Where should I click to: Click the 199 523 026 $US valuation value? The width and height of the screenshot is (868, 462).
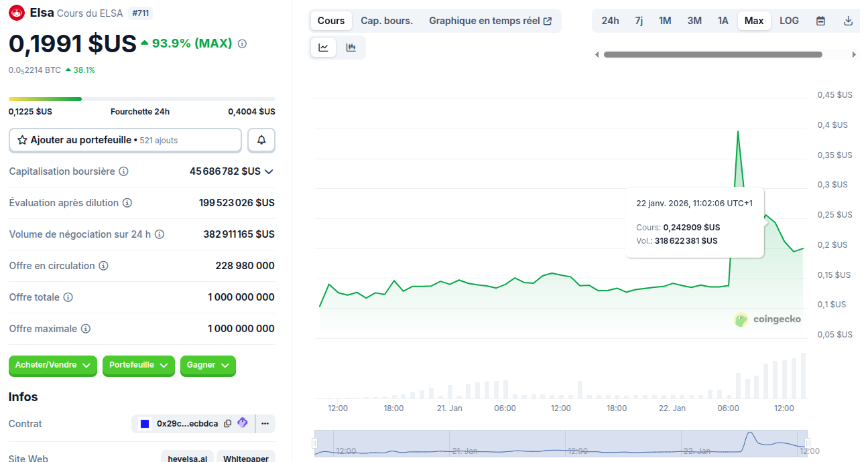[237, 203]
